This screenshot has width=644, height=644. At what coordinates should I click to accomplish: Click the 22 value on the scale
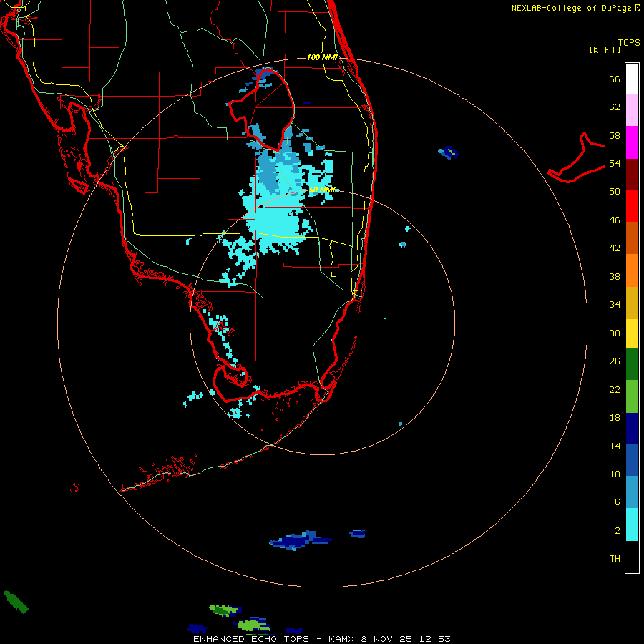point(615,389)
